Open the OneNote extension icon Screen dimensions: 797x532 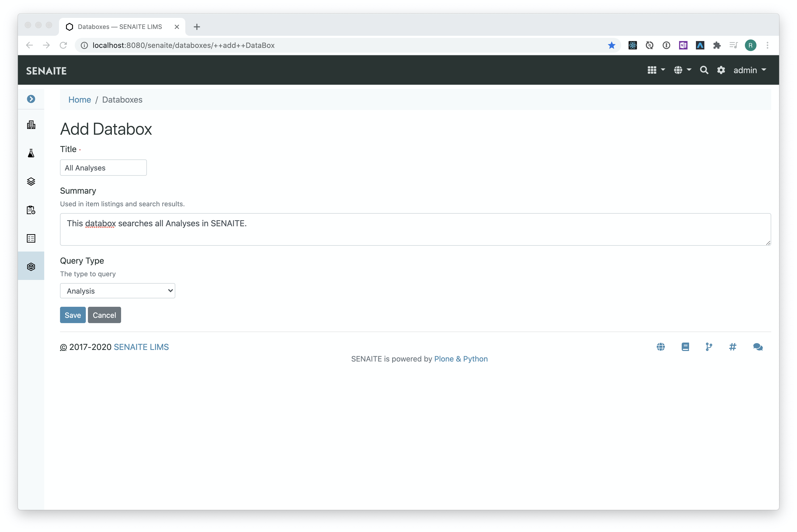tap(683, 45)
